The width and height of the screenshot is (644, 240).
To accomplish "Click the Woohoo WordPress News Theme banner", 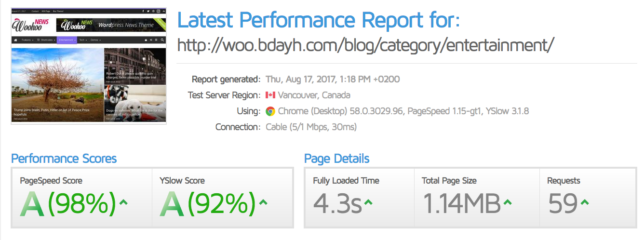I will (x=111, y=25).
